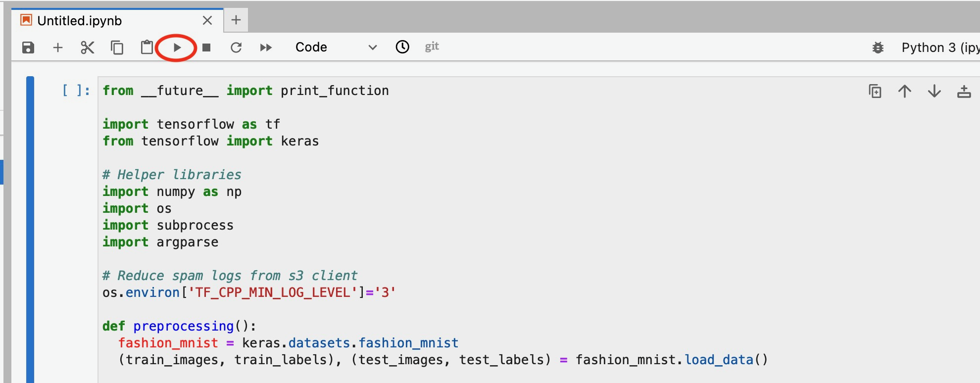Viewport: 980px width, 383px height.
Task: Click 'keras' in the tensorflow import line
Action: pos(300,141)
